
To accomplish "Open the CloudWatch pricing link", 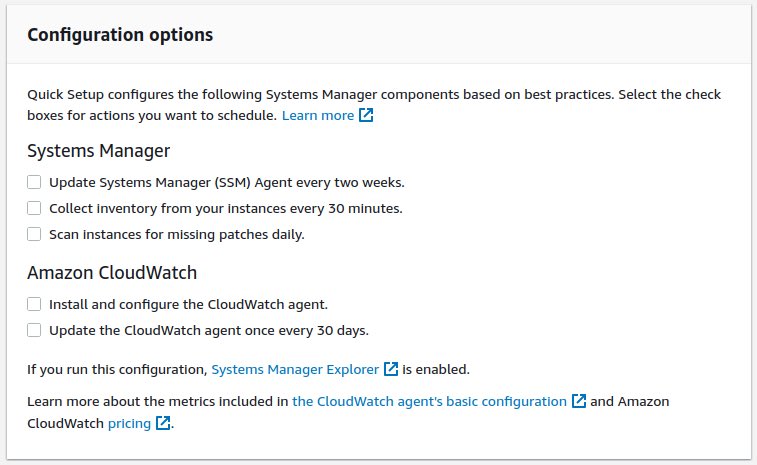I will (x=129, y=423).
